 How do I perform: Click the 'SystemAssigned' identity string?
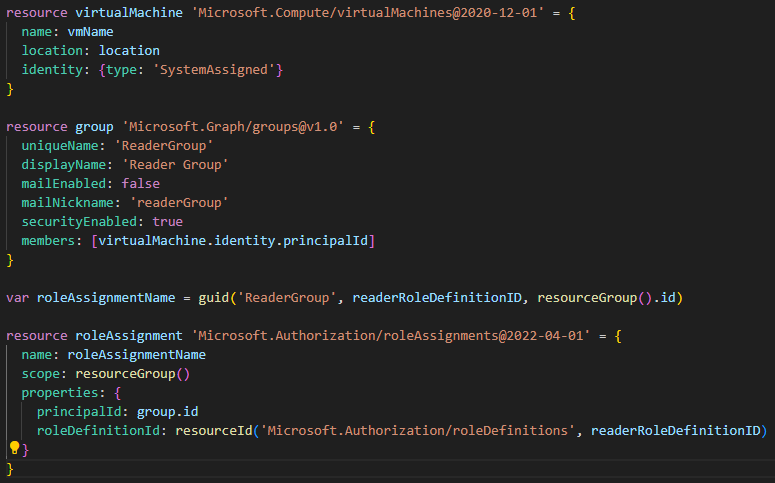[x=214, y=70]
